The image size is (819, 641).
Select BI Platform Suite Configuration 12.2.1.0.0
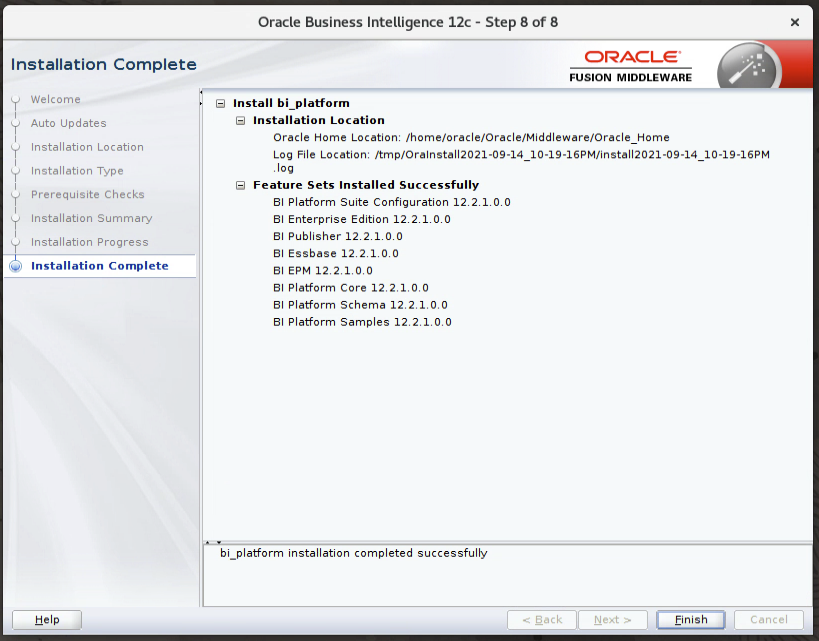(x=392, y=203)
